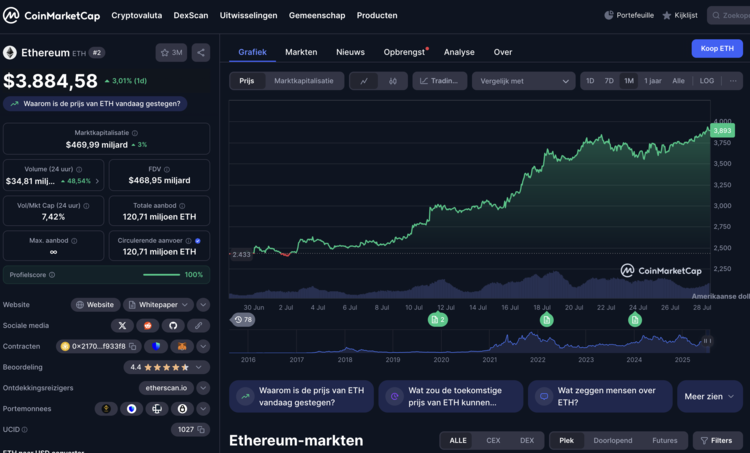Switch to the Nieuws tab
Viewport: 750px width, 453px height.
(x=350, y=52)
